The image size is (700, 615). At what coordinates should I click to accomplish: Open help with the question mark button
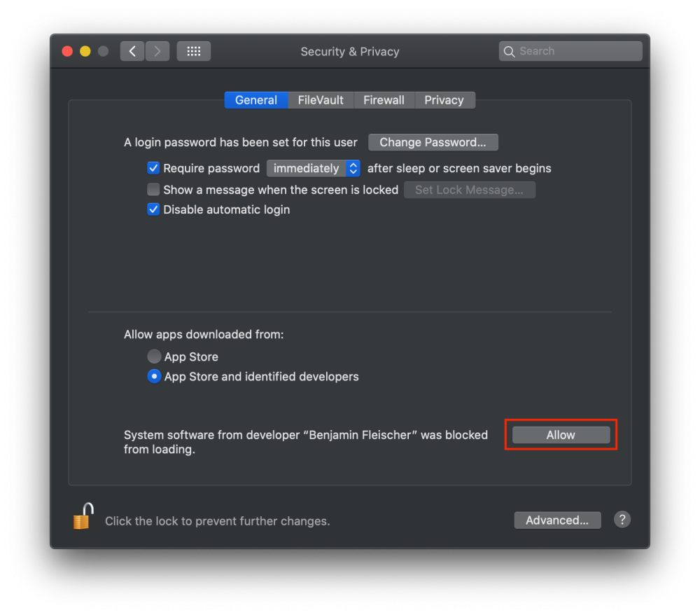pyautogui.click(x=622, y=520)
